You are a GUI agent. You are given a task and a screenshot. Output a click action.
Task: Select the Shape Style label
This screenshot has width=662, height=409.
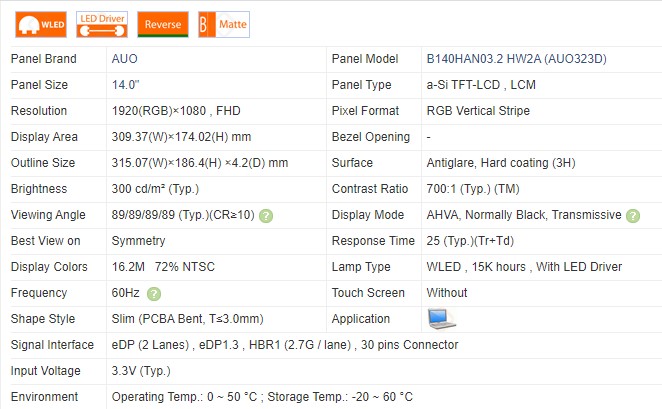pyautogui.click(x=43, y=319)
